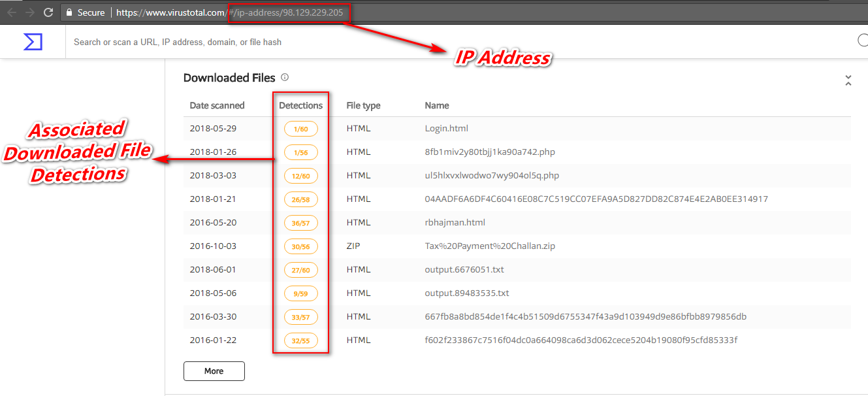Open the hash name starting f602f233867c

581,340
